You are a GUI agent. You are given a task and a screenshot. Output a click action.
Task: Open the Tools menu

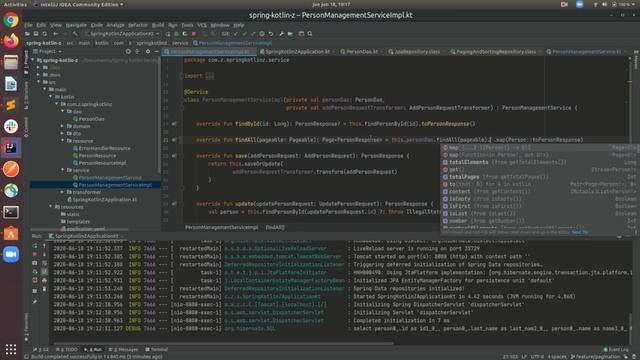pyautogui.click(x=187, y=25)
